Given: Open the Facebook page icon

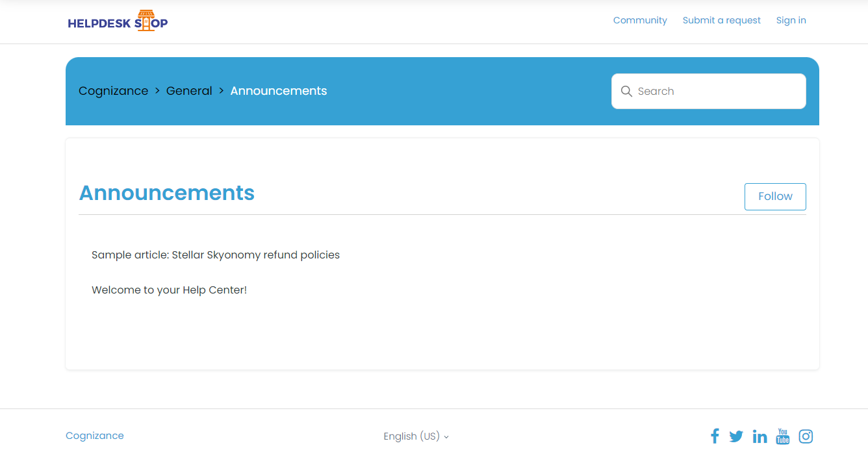Looking at the screenshot, I should click(715, 436).
